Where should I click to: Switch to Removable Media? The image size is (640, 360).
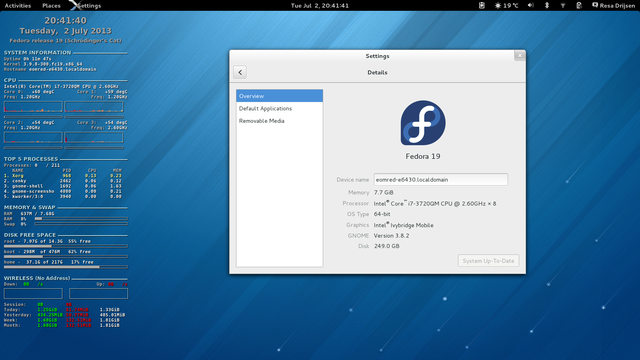[x=280, y=121]
